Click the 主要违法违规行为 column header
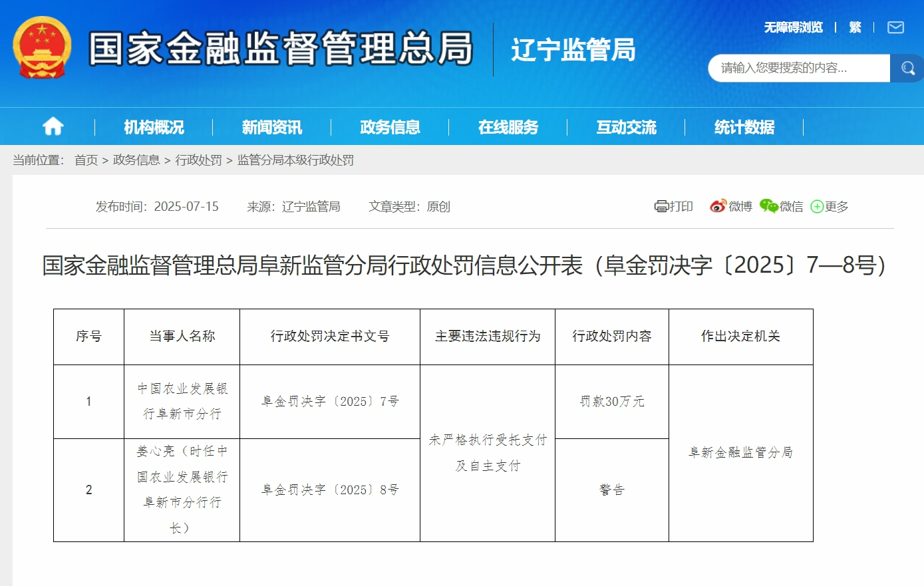 click(x=488, y=337)
